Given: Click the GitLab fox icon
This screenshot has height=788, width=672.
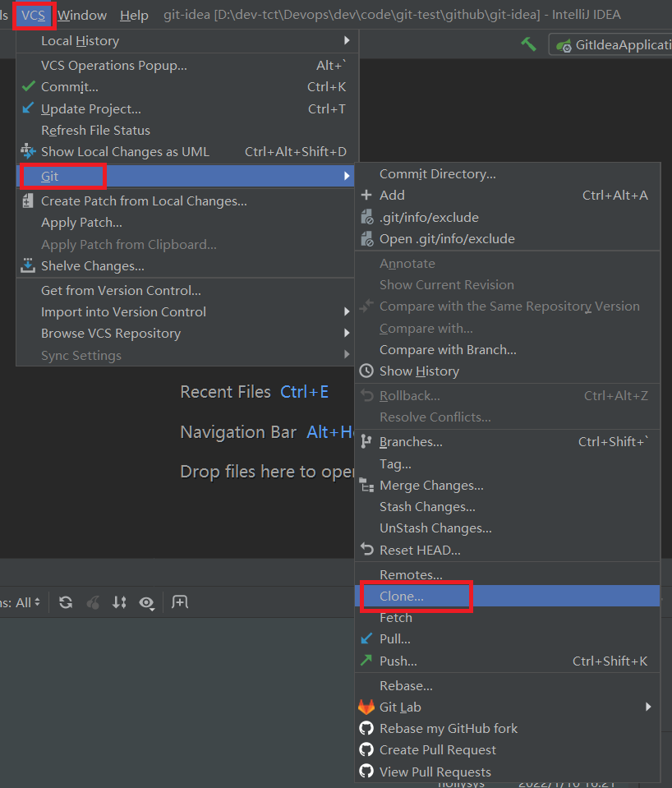Looking at the screenshot, I should [x=366, y=707].
